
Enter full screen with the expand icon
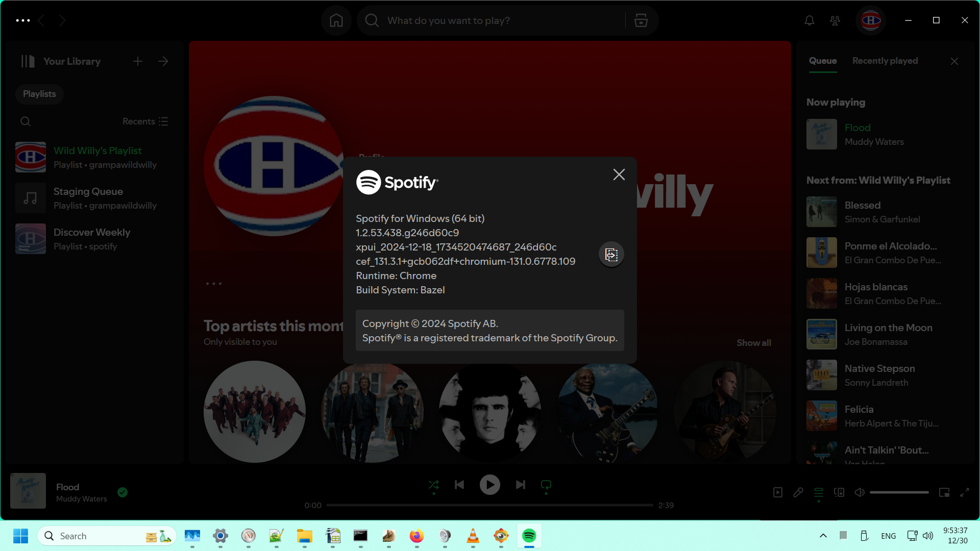point(965,492)
